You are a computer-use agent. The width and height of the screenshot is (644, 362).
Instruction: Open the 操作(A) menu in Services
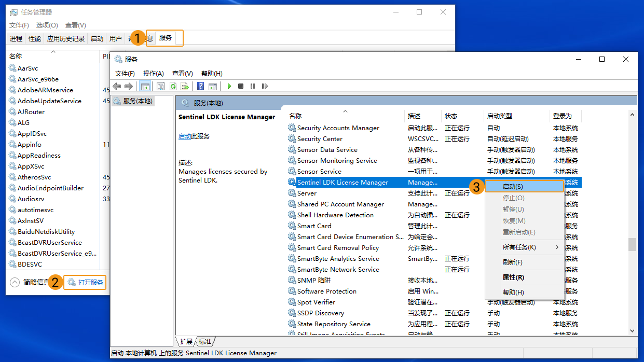click(x=153, y=74)
